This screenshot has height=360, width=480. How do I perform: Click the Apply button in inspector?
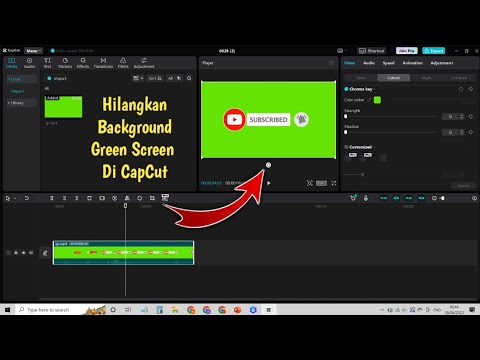coord(463,186)
